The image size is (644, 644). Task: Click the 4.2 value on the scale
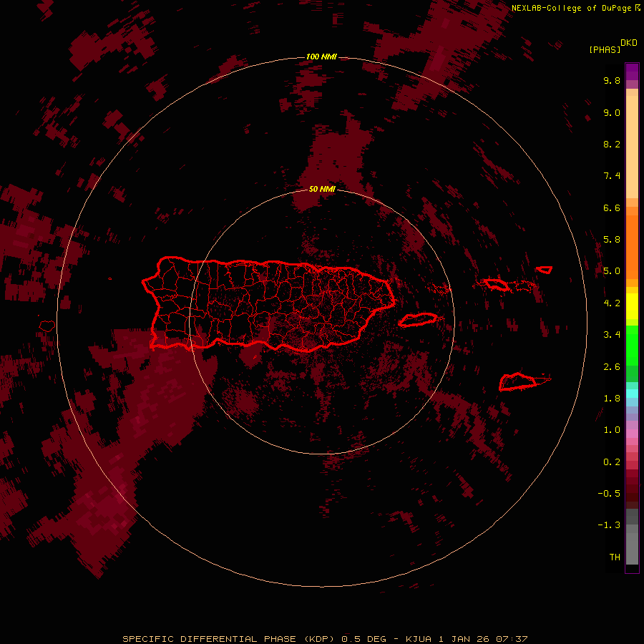pyautogui.click(x=612, y=303)
